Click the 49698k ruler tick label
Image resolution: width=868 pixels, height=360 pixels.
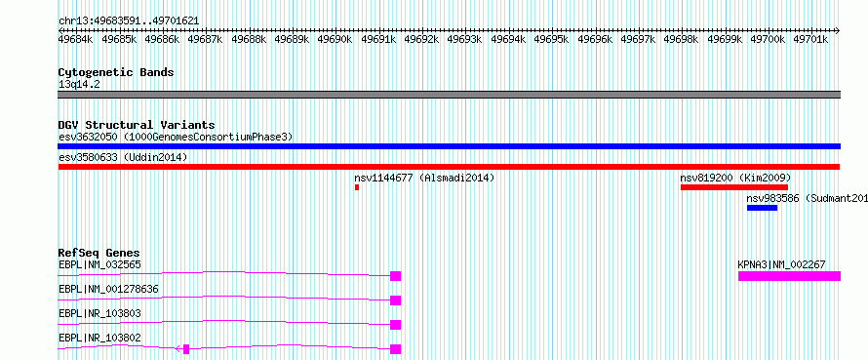pos(682,39)
